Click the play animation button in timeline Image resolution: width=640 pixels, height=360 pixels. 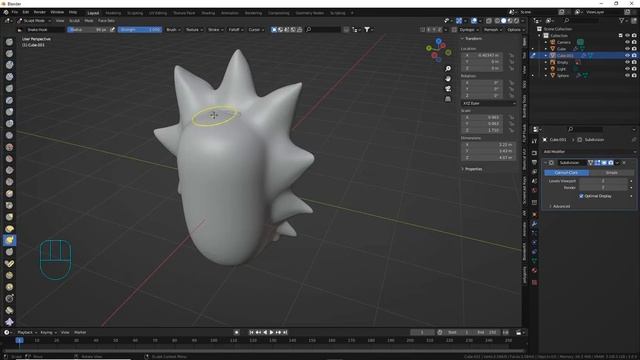click(x=271, y=332)
